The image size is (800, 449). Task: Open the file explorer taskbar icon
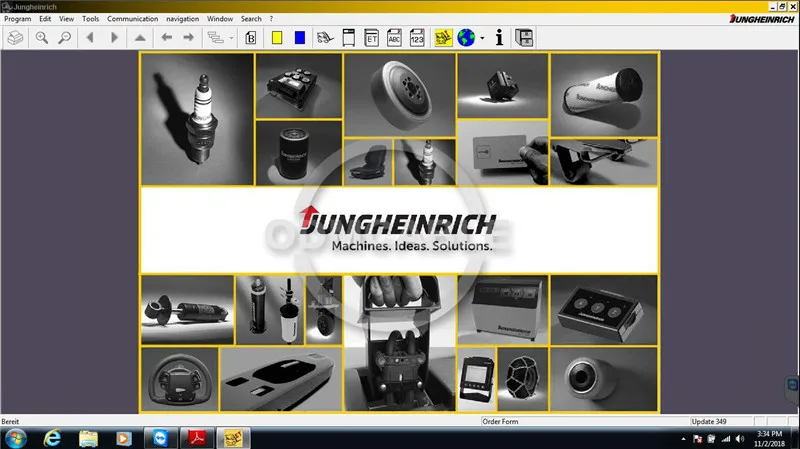(88, 438)
